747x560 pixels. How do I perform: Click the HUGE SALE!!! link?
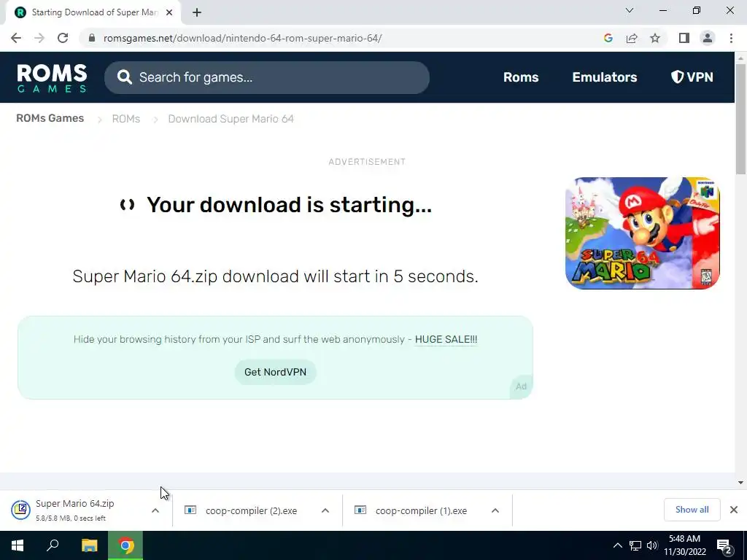[x=446, y=340]
